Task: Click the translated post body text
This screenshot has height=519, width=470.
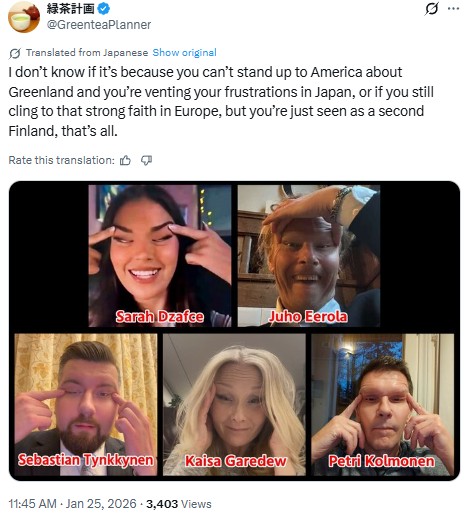Action: (x=221, y=102)
